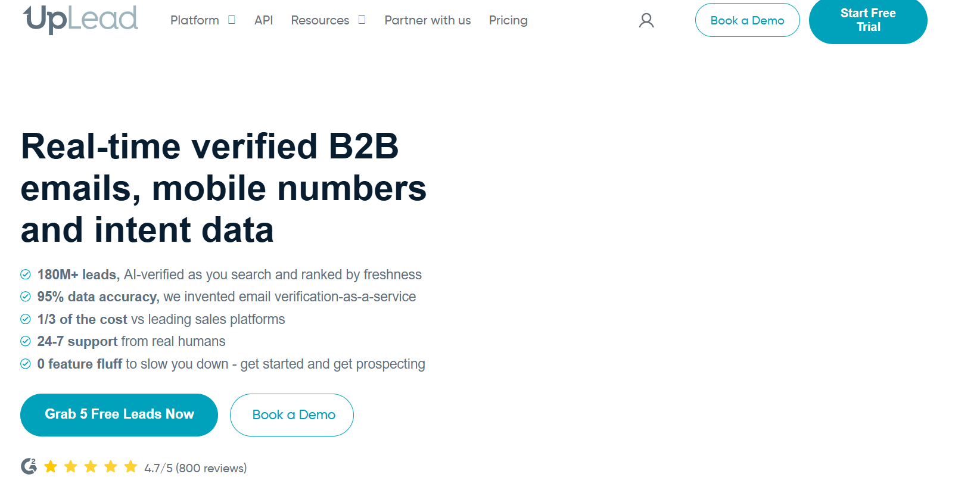Click the checkmark beside 0 feature fluff
The height and width of the screenshot is (502, 980).
[26, 364]
